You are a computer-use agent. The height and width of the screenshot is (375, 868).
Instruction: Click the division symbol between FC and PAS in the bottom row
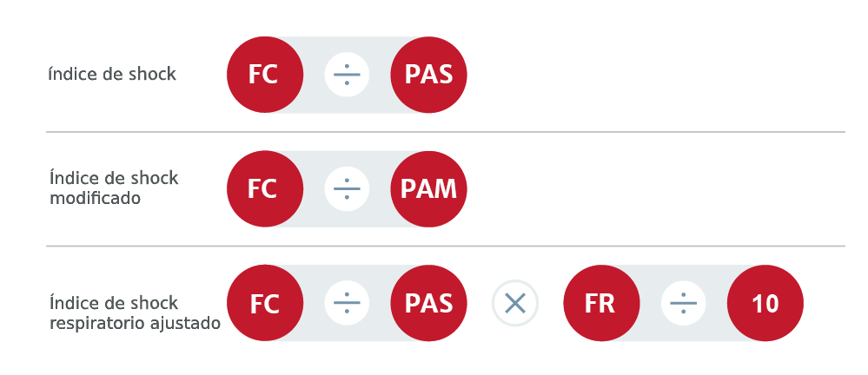click(347, 303)
